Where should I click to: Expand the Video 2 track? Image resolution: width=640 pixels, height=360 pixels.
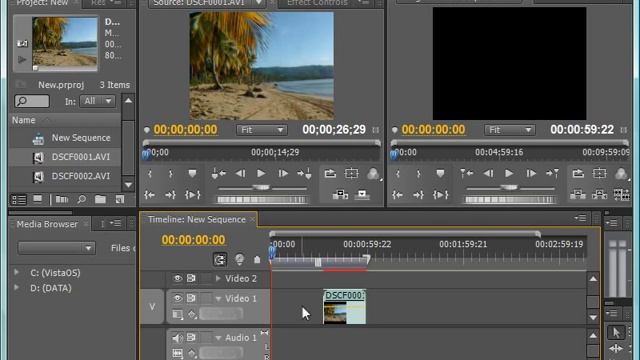218,278
